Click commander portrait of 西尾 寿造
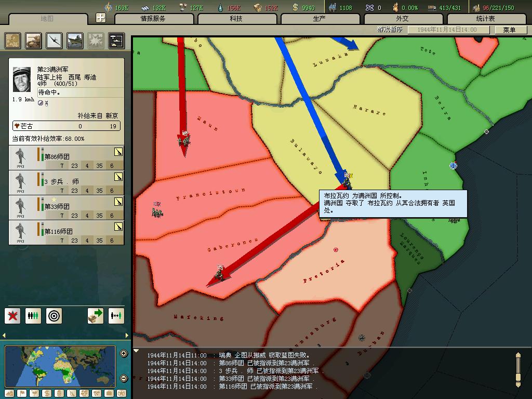Screen dimensions: 532x399 coord(22,79)
